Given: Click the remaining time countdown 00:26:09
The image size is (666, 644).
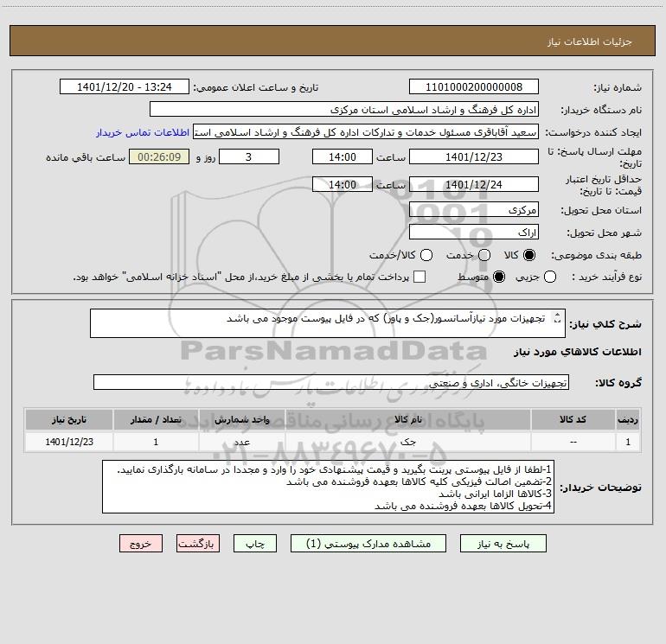Looking at the screenshot, I should tap(159, 156).
